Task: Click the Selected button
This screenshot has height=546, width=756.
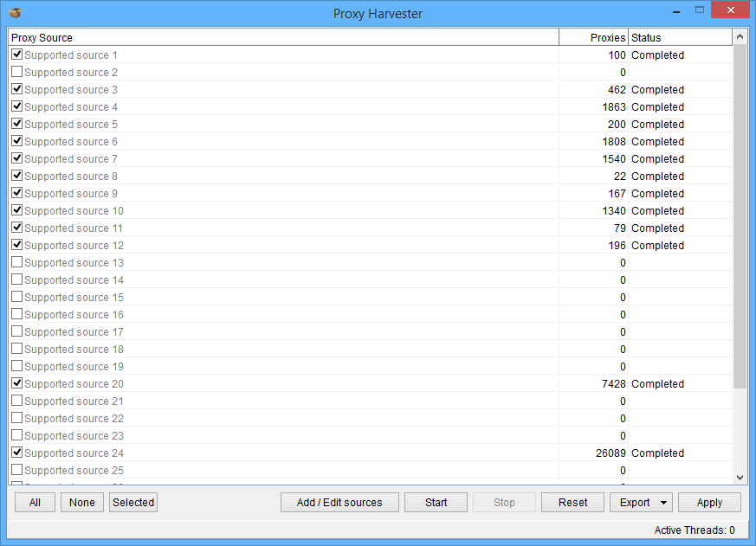Action: point(133,503)
